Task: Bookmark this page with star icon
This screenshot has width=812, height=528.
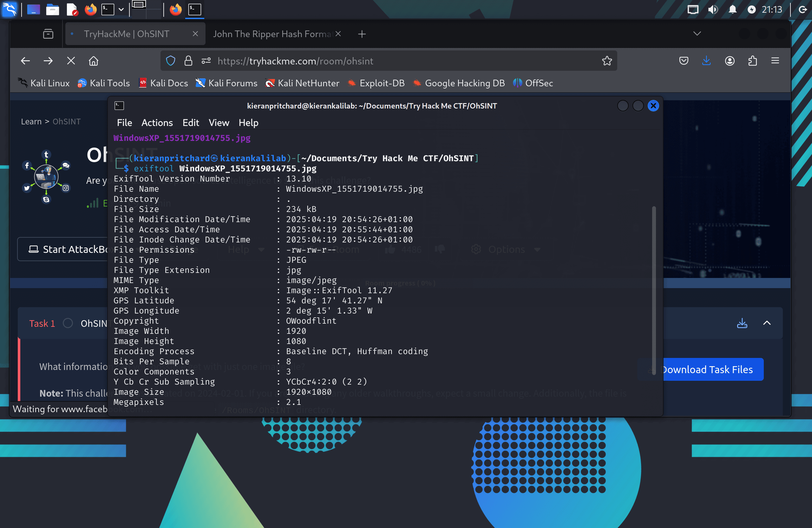Action: 607,61
